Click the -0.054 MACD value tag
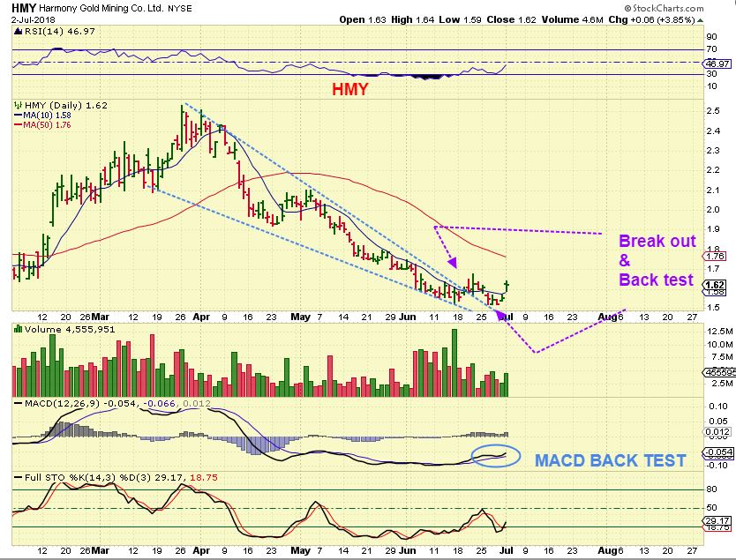Viewport: 736px width, 560px height. click(x=718, y=452)
